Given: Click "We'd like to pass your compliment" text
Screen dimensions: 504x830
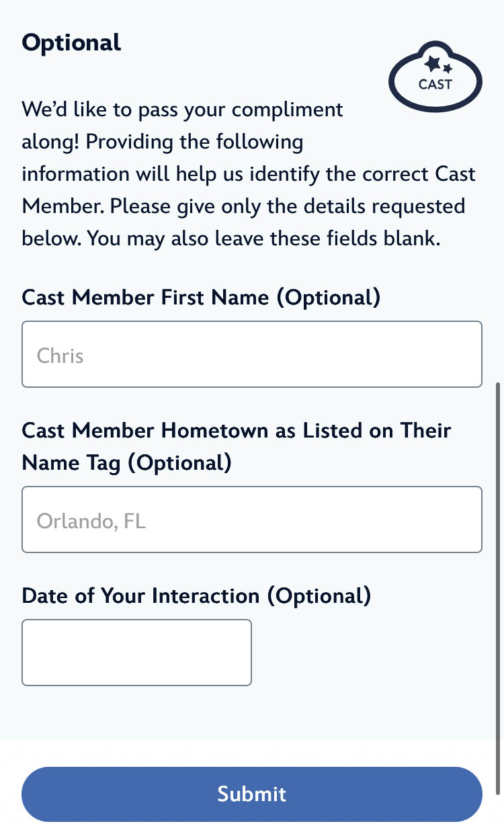Looking at the screenshot, I should pos(182,110).
